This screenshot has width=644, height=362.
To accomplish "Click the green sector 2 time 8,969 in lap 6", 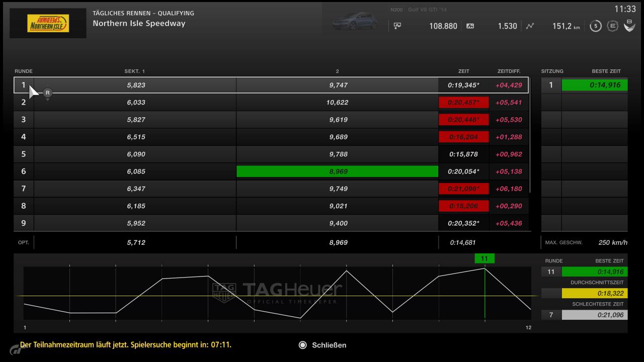I will [338, 171].
